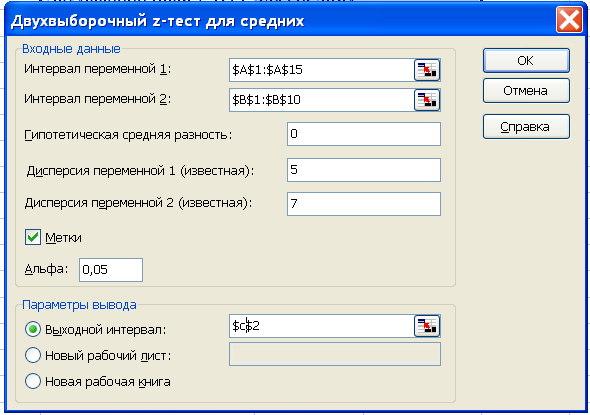This screenshot has height=415, width=590.
Task: Confirm the dialog with the OK button
Action: (526, 60)
